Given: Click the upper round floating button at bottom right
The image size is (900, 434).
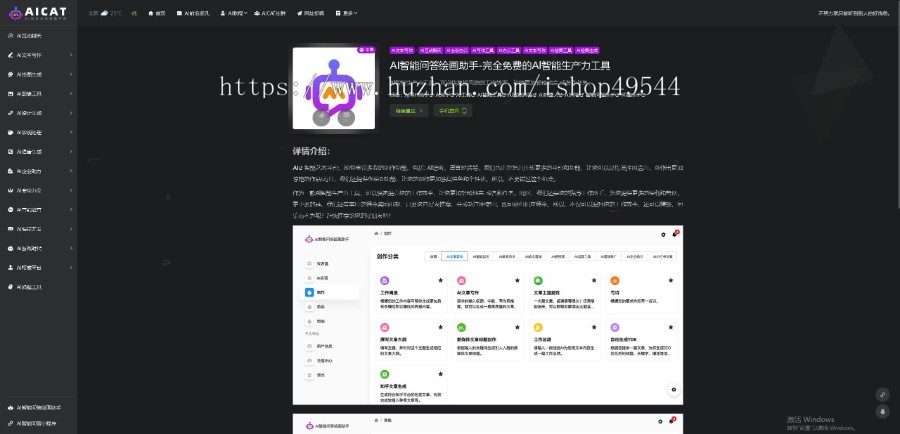Looking at the screenshot, I should [882, 394].
